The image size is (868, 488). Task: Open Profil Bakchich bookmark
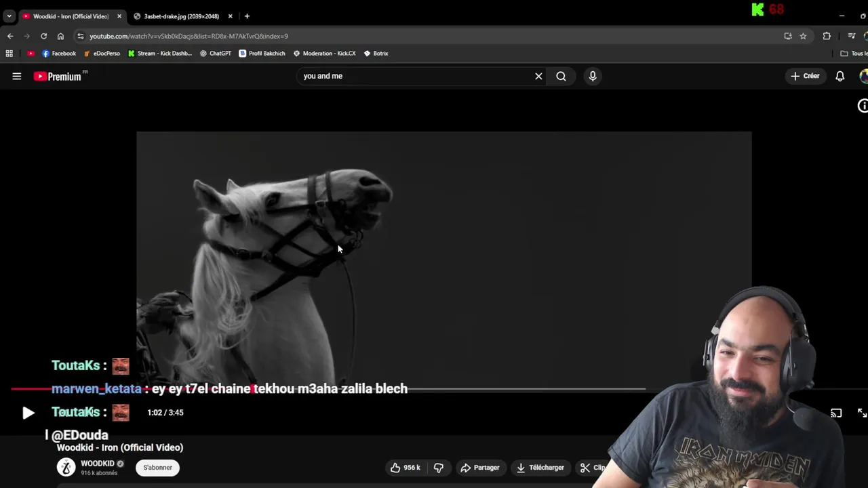(262, 54)
